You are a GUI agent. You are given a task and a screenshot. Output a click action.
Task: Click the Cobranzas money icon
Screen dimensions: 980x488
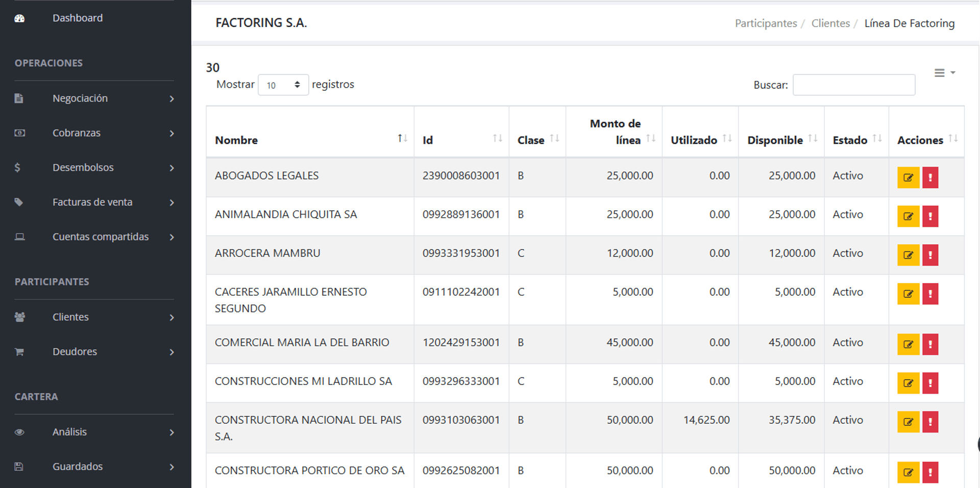point(19,133)
